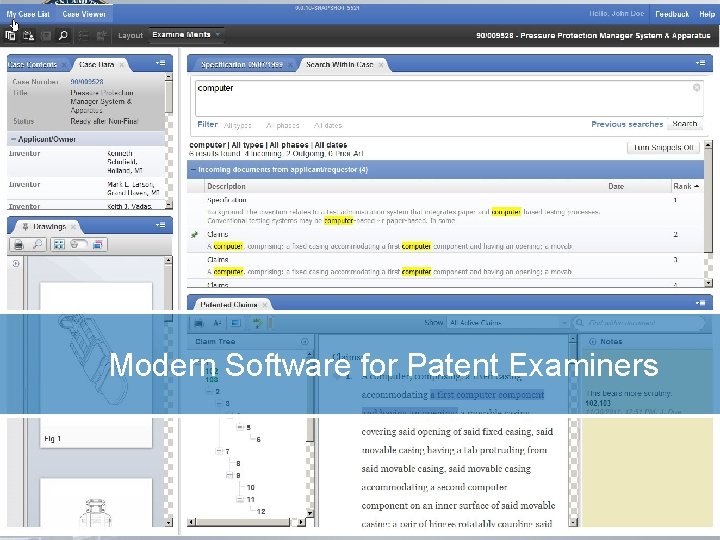Click the search results scrollbar down arrow

tap(709, 283)
